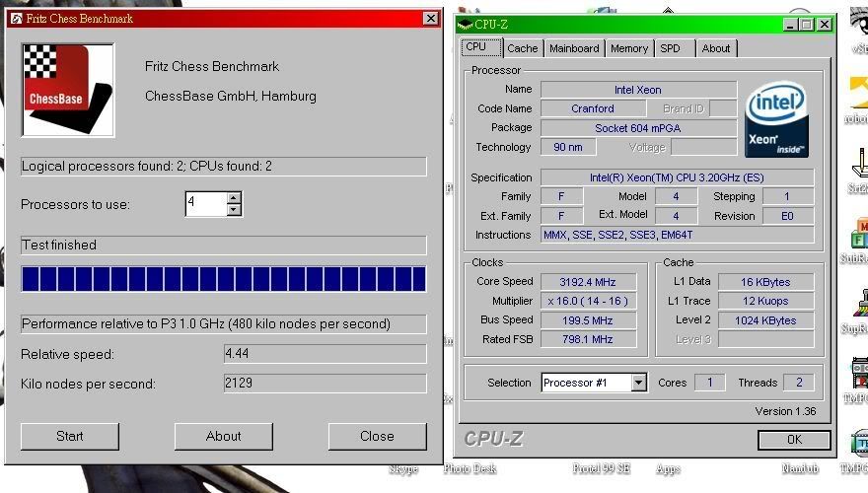Click the Stepping value field
Viewport: 868px width, 493px height.
tap(788, 196)
